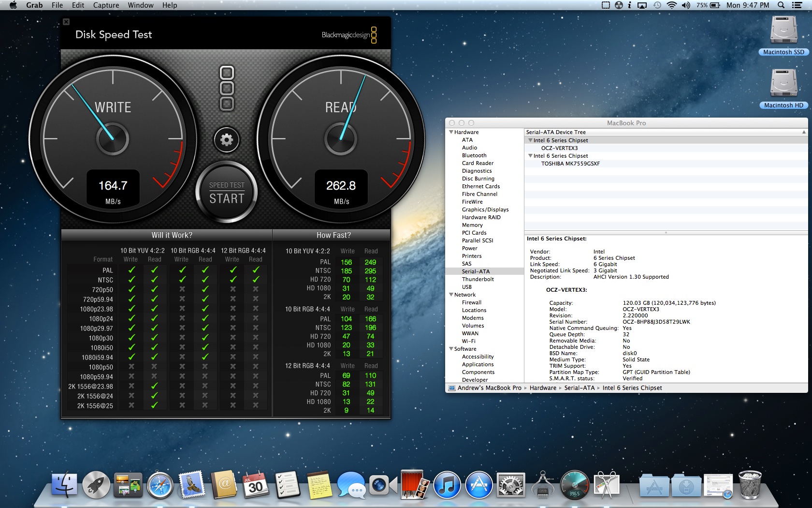Open the Time Machine menu bar icon
This screenshot has height=508, width=812.
point(657,5)
